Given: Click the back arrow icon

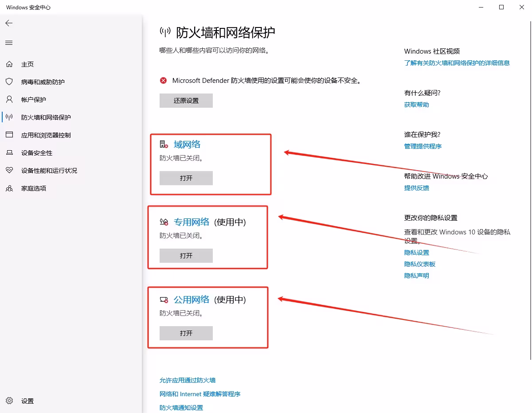Looking at the screenshot, I should [9, 23].
